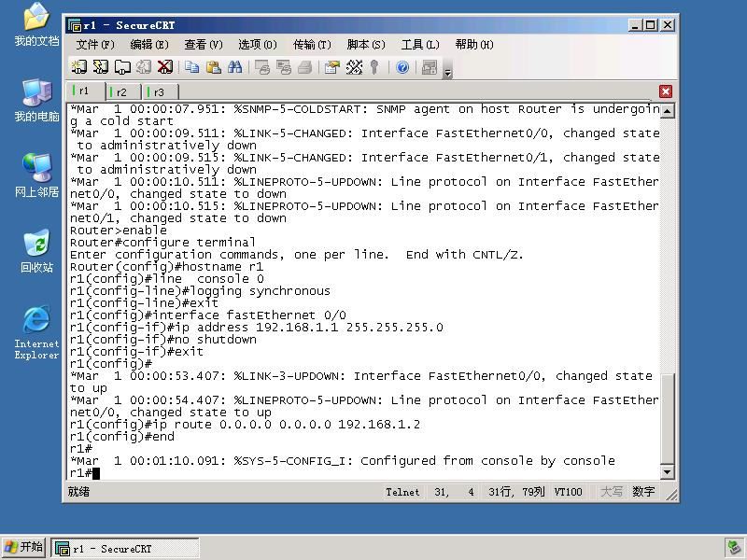Viewport: 747px width, 560px height.
Task: Click the Telnet status bar entry
Action: pos(402,492)
